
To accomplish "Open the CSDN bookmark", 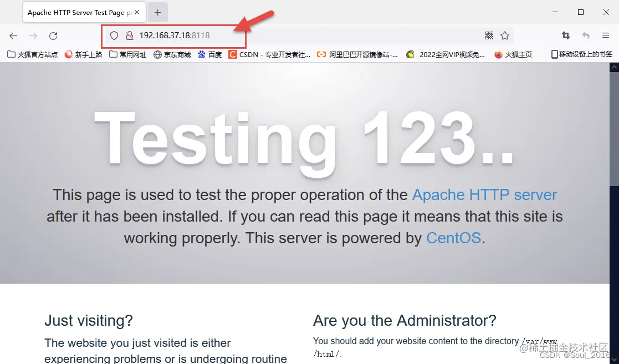I will point(269,54).
